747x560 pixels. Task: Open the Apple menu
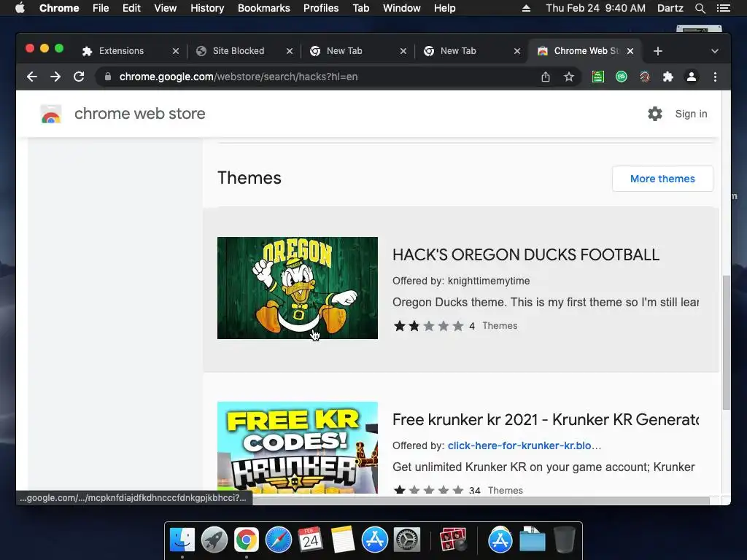pos(20,8)
